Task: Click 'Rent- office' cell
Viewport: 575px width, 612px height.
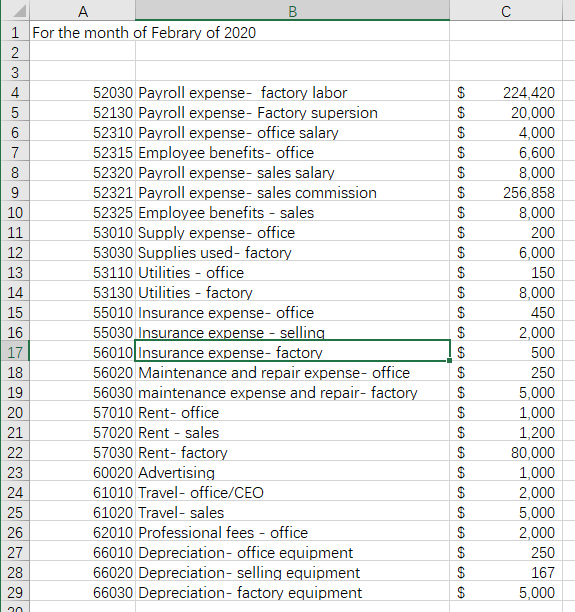Action: pyautogui.click(x=292, y=412)
